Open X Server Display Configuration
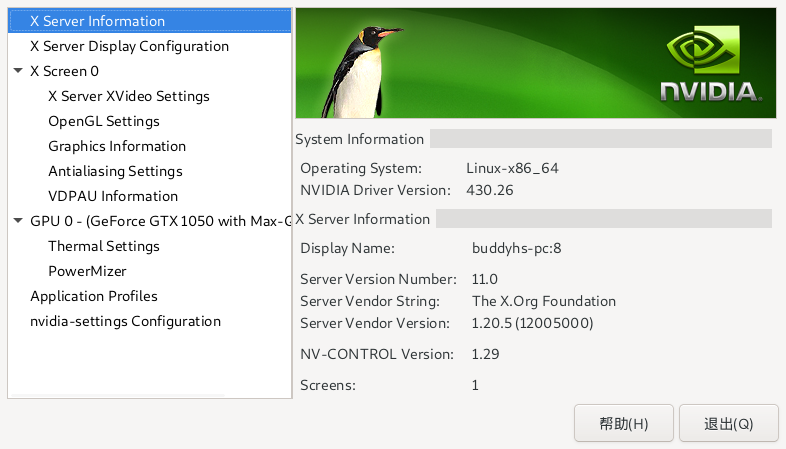This screenshot has width=786, height=449. [x=129, y=46]
